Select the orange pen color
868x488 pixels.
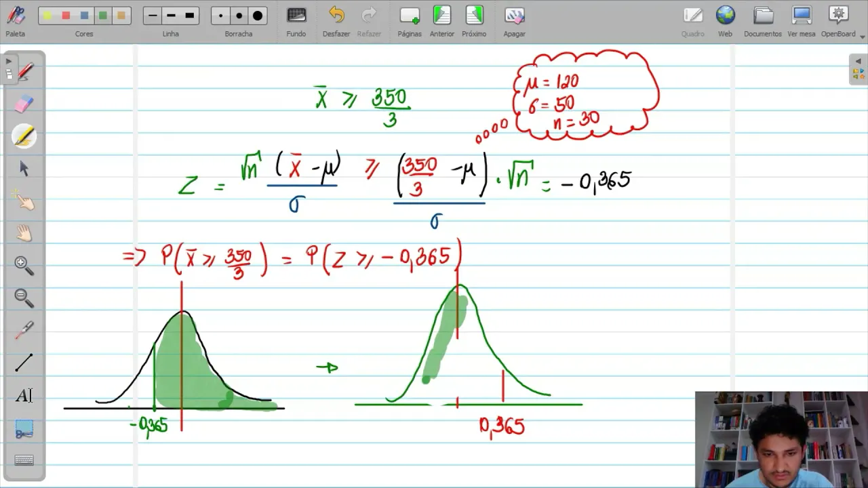[x=121, y=16]
